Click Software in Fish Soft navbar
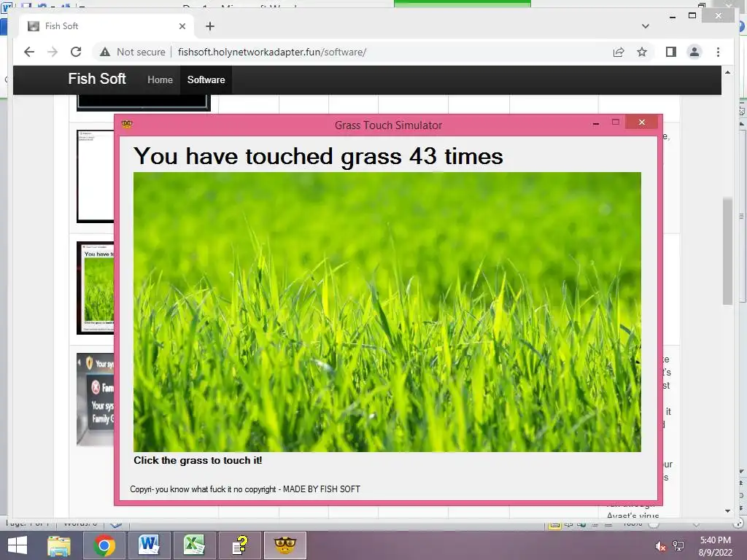Viewport: 747px width, 560px height. coord(206,79)
